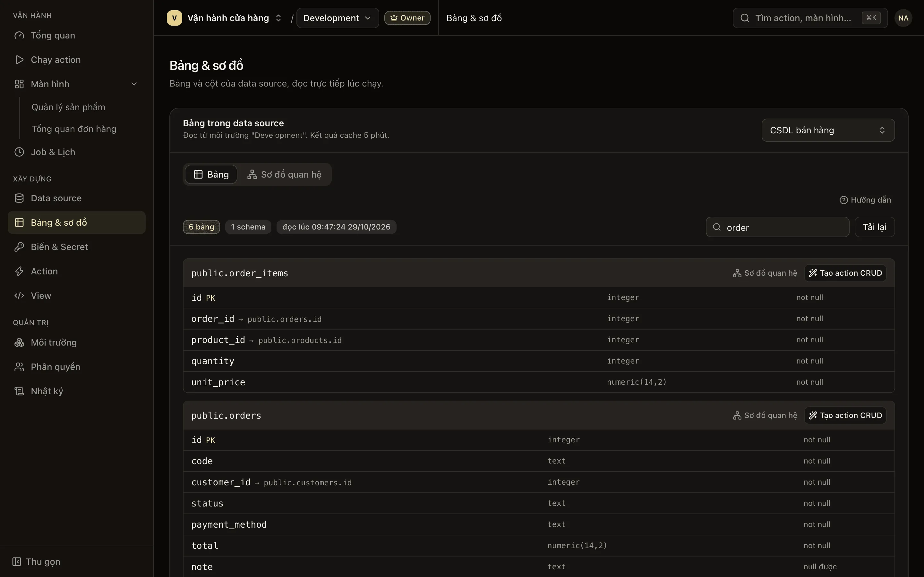This screenshot has width=924, height=577.
Task: Open Job & Lịch clock icon
Action: 19,152
